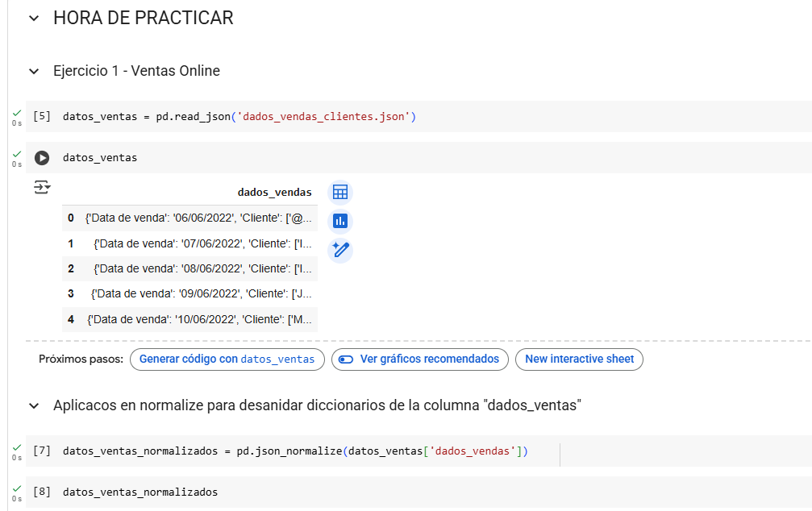The height and width of the screenshot is (511, 812).
Task: Select Ejercicio 1 - Ventas Online heading
Action: click(137, 71)
